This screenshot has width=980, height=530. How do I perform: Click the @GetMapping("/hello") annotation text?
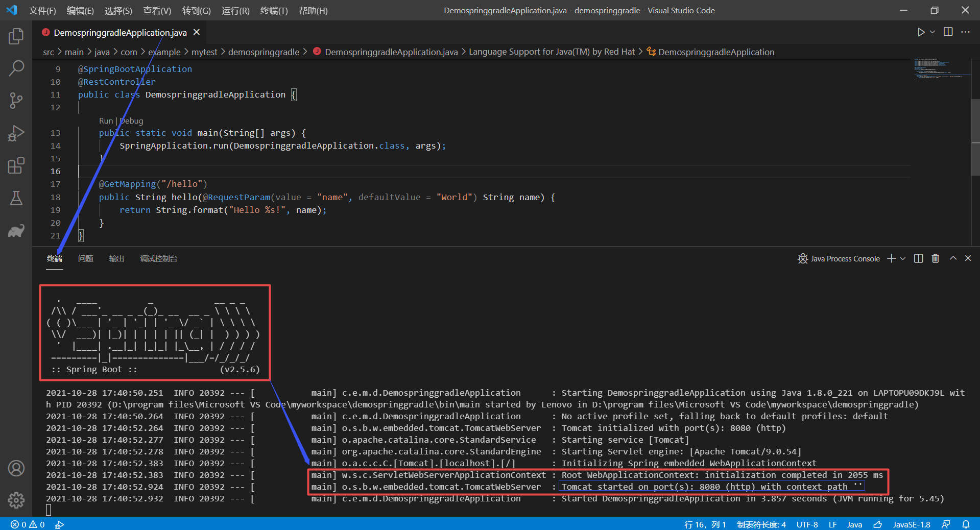click(153, 184)
